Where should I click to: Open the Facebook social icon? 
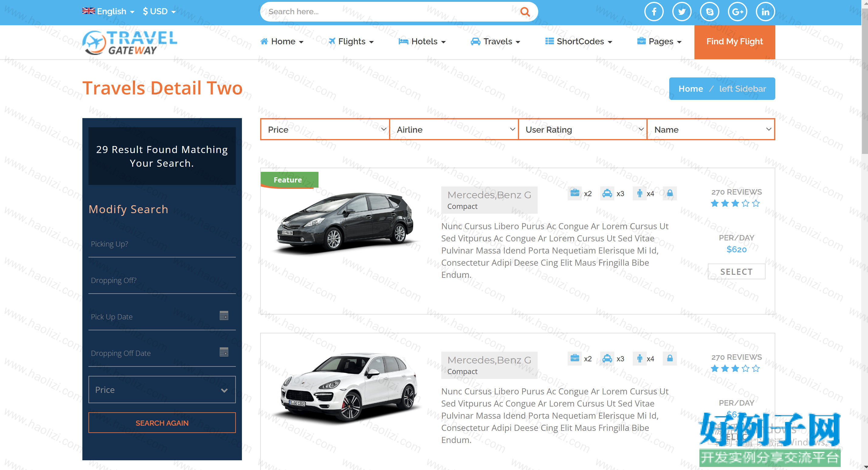(654, 12)
